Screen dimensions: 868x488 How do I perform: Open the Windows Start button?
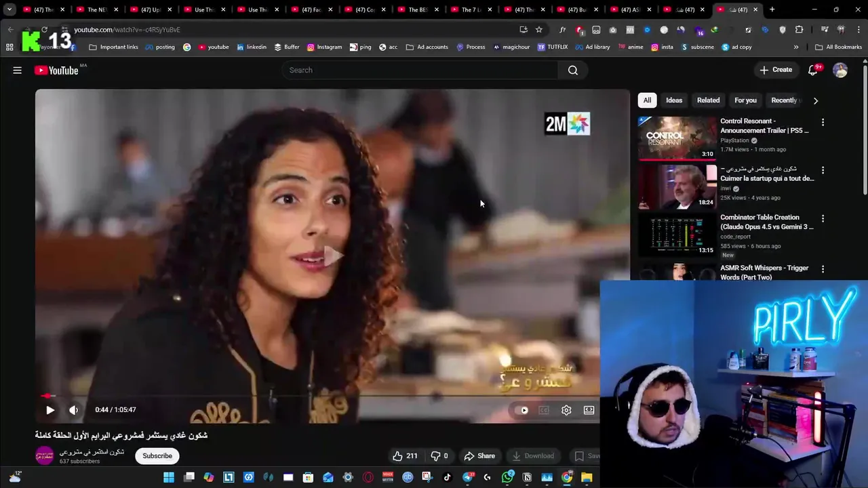click(x=169, y=478)
